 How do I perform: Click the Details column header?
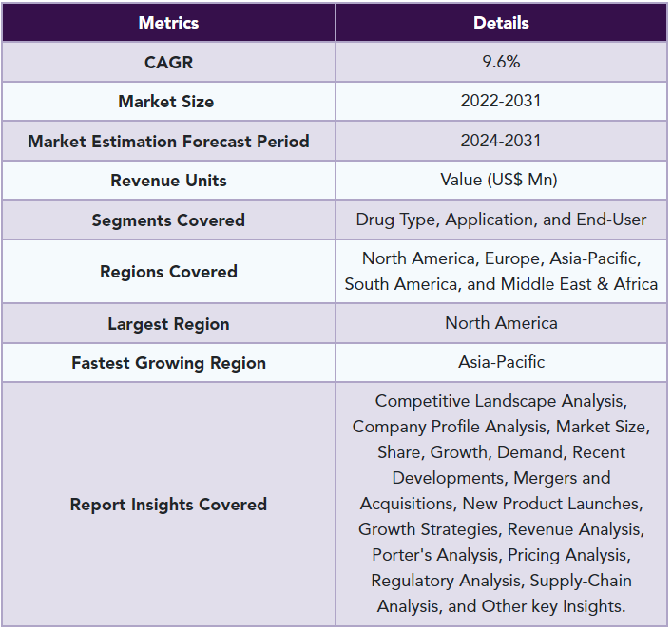(x=501, y=22)
